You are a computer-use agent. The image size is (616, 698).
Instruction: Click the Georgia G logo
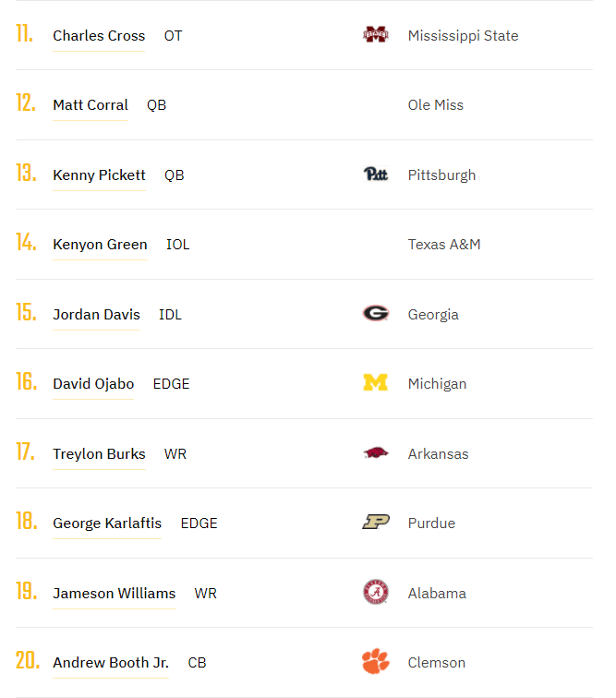point(376,314)
